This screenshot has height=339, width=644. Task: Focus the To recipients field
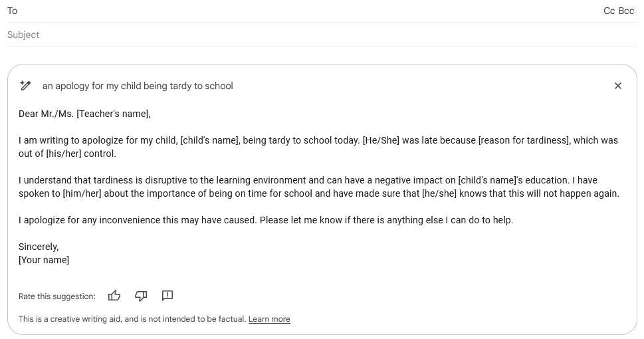coord(304,11)
